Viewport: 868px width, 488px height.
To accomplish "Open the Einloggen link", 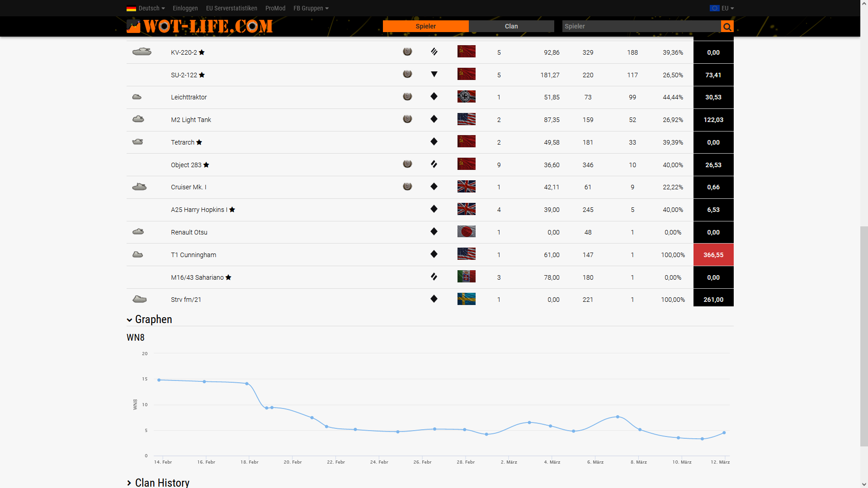I will [185, 8].
